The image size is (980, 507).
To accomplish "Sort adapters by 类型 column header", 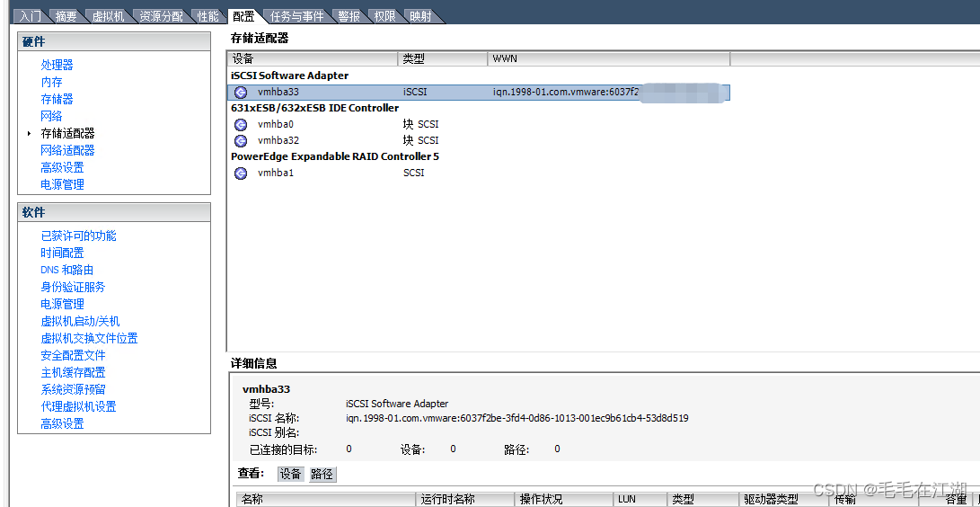I will point(443,58).
